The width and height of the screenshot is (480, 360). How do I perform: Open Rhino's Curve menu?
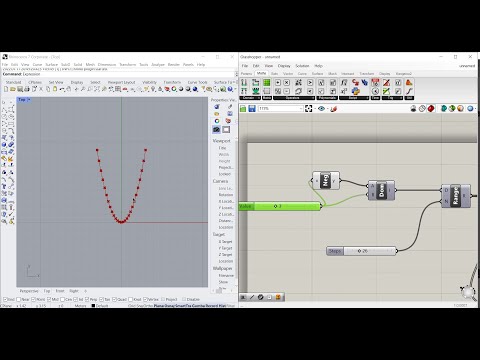tap(37, 64)
